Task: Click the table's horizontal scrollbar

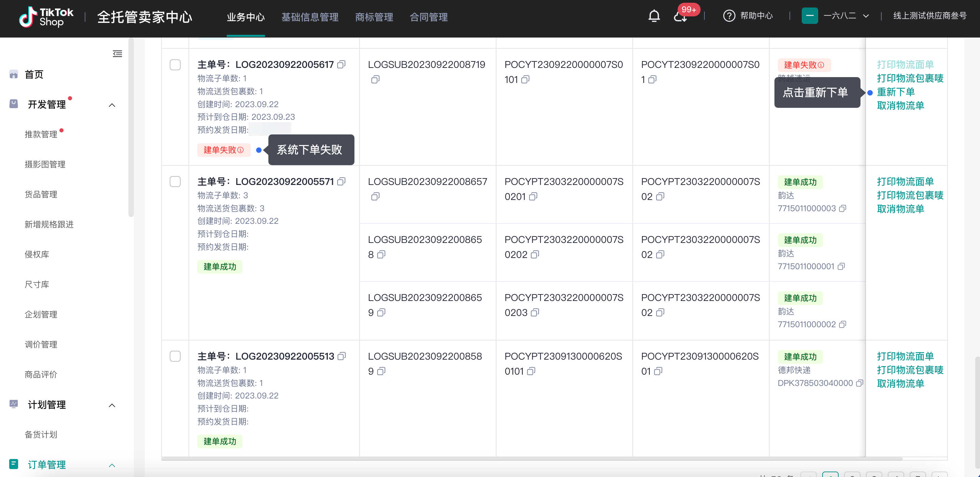Action: (x=532, y=459)
